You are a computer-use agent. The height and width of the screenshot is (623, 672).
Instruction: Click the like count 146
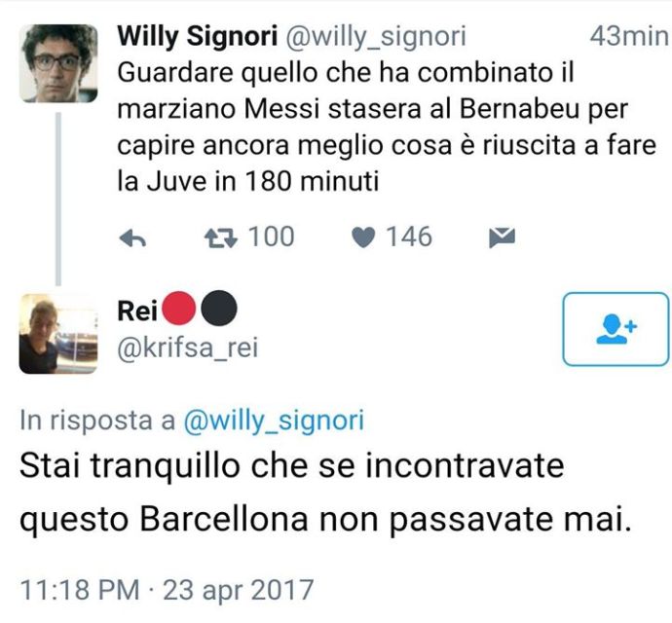coord(409,237)
